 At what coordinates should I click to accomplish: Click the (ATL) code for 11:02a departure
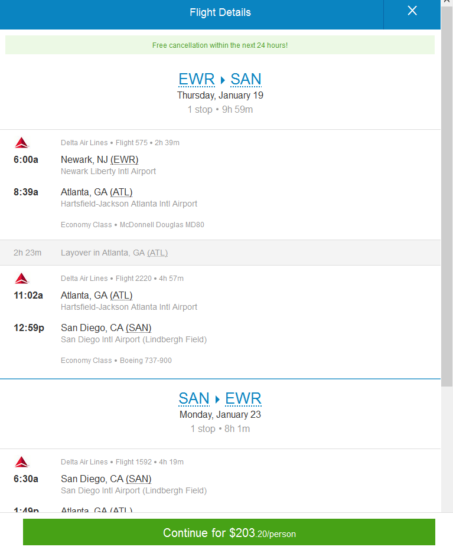tap(121, 296)
